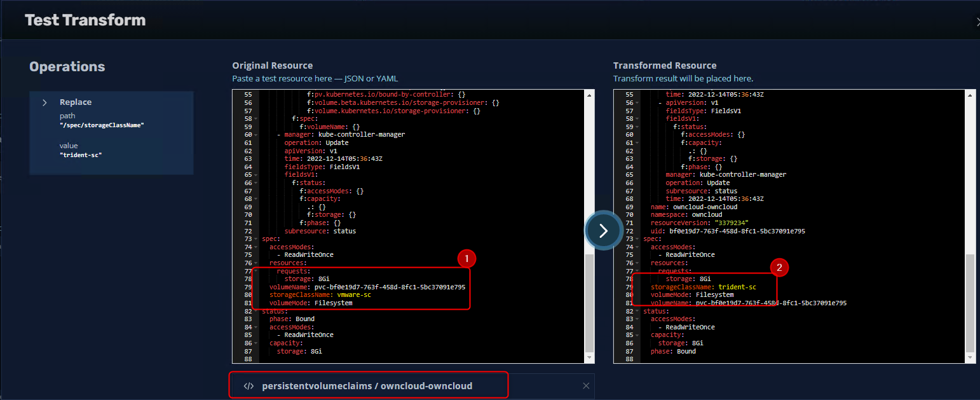Click Transformed Resource vertical scrollbar thumb
Viewport: 980px width, 400px height.
click(970, 303)
